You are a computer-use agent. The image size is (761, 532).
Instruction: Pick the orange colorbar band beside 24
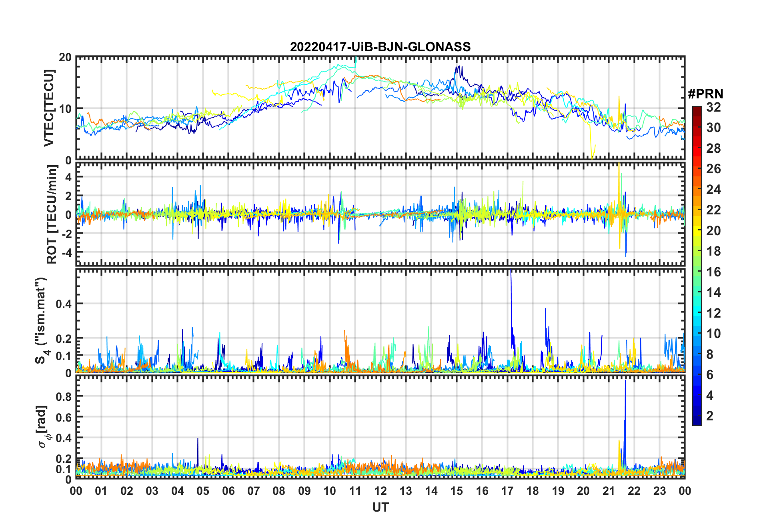697,190
